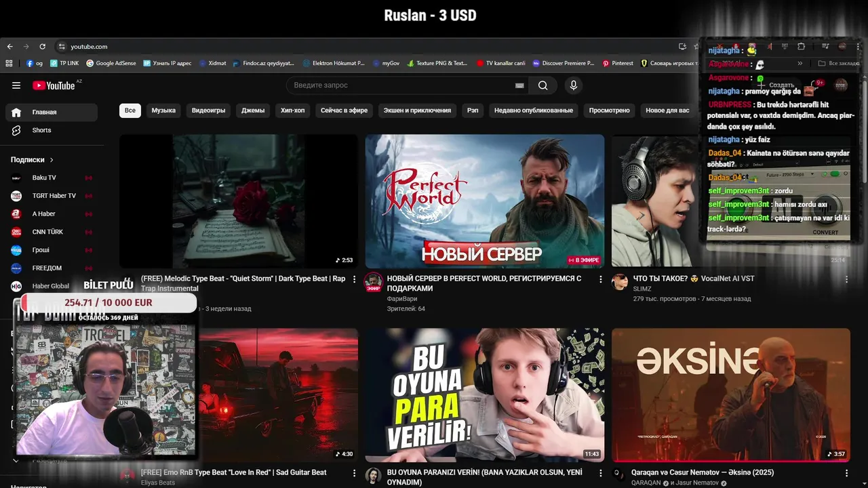
Task: Open options for Quiet Storm beat video
Action: coord(354,279)
